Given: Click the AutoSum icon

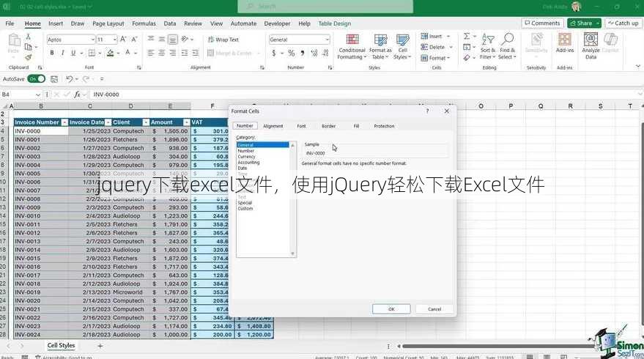Looking at the screenshot, I should (467, 36).
